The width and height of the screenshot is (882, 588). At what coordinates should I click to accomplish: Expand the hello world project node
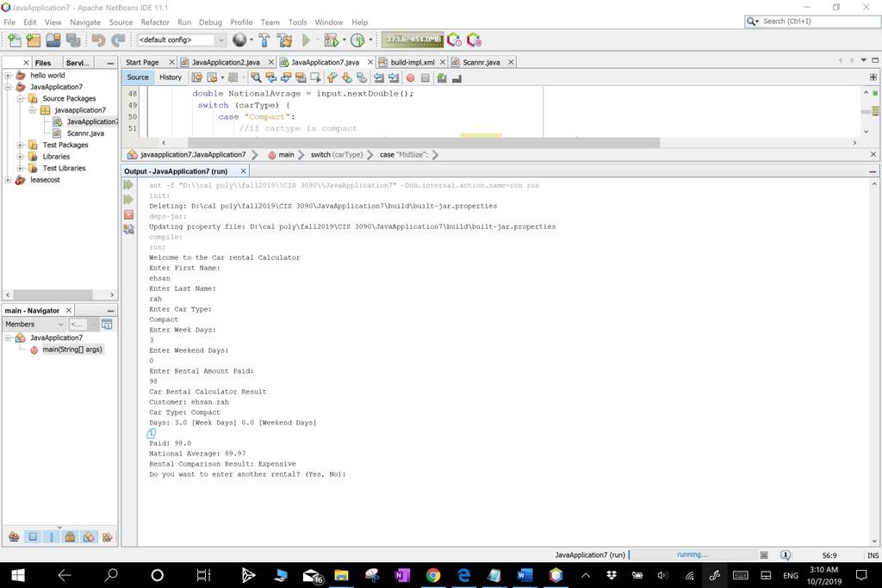coord(8,75)
